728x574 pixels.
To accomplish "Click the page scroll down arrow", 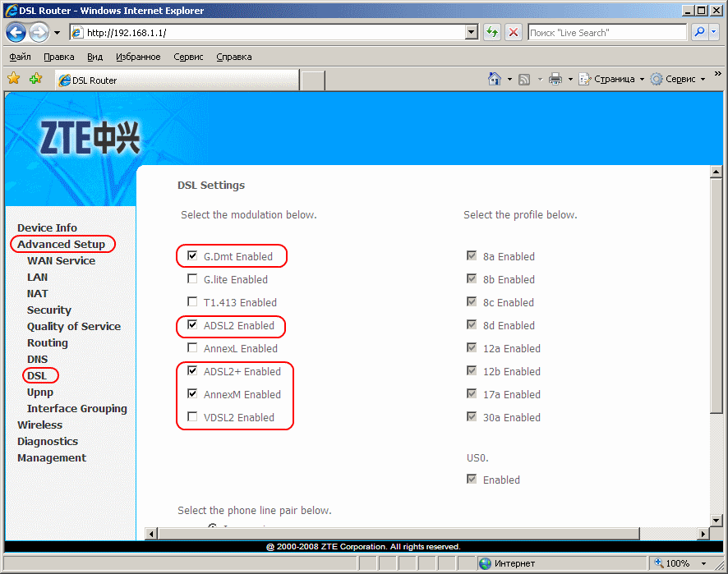I will [716, 521].
